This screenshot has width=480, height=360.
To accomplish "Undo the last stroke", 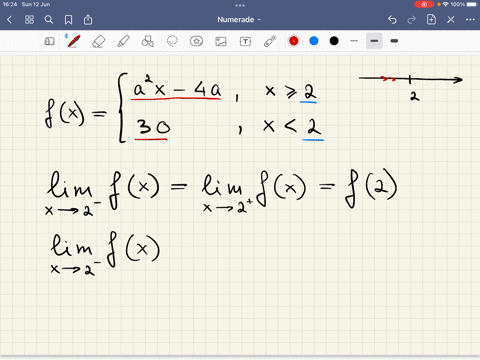I will click(392, 20).
